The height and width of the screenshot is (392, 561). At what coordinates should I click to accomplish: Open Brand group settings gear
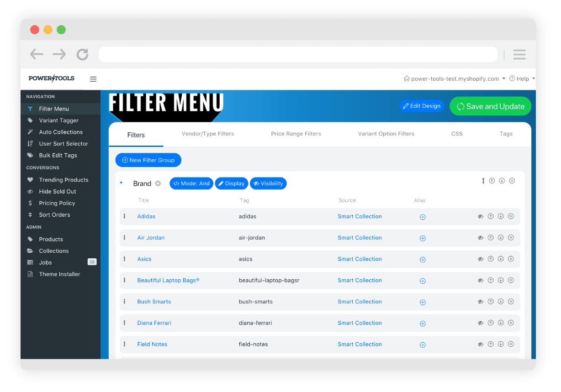(158, 183)
